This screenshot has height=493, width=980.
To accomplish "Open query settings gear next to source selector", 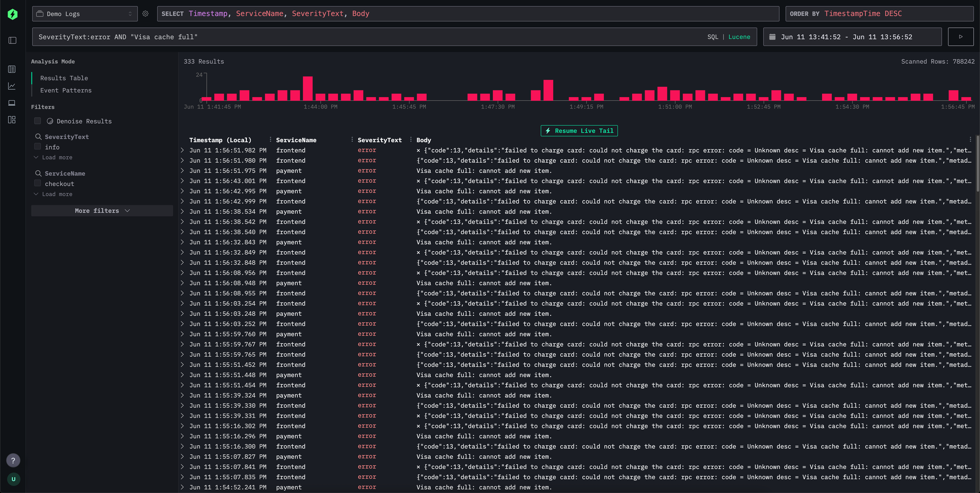I will coord(146,14).
